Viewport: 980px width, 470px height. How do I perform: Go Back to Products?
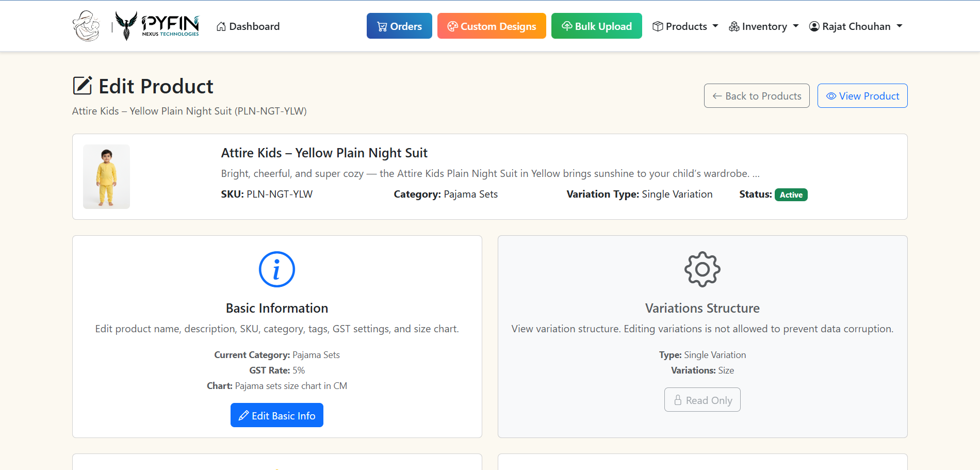757,96
